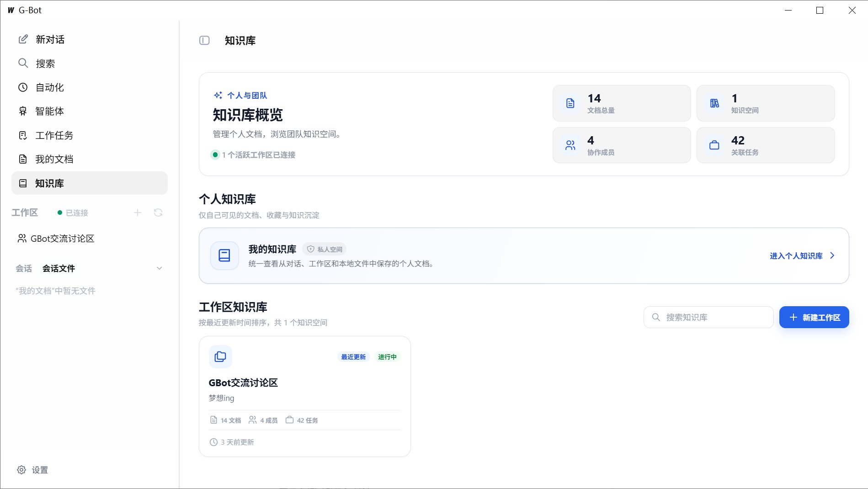Screen dimensions: 868x489
Task: Collapse the 会话文件 section chevron
Action: tap(160, 268)
